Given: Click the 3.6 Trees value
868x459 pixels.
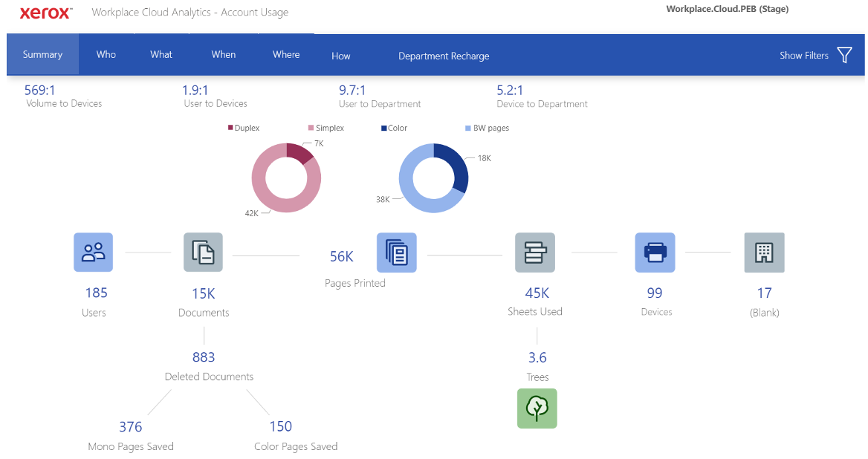Looking at the screenshot, I should 537,358.
